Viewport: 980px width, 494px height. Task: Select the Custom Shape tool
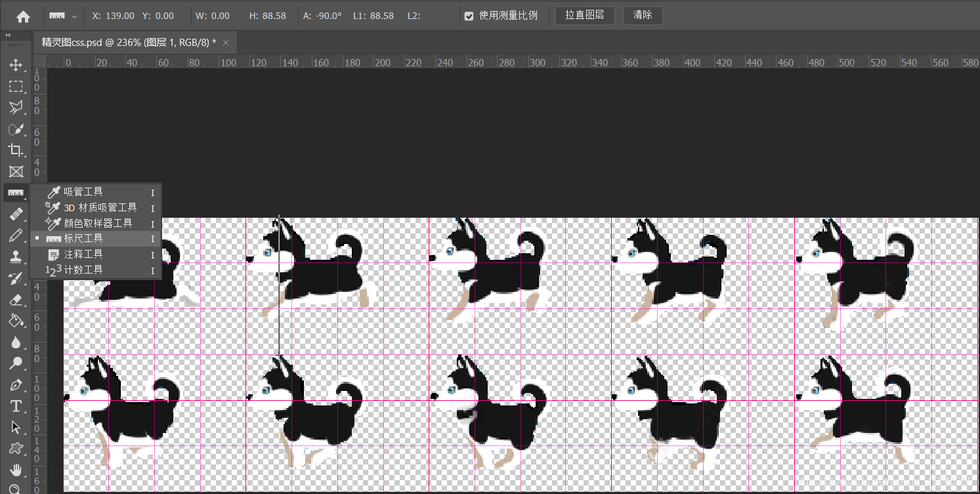16,449
